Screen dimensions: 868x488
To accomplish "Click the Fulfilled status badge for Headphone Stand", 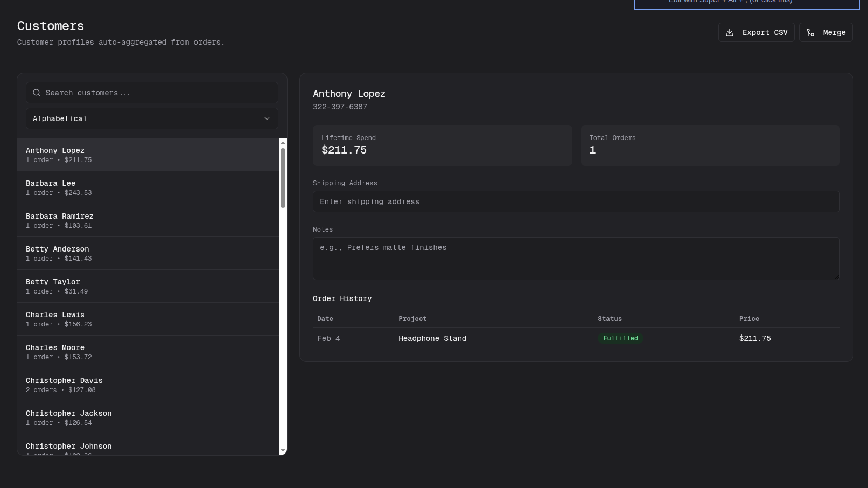I will tap(620, 338).
